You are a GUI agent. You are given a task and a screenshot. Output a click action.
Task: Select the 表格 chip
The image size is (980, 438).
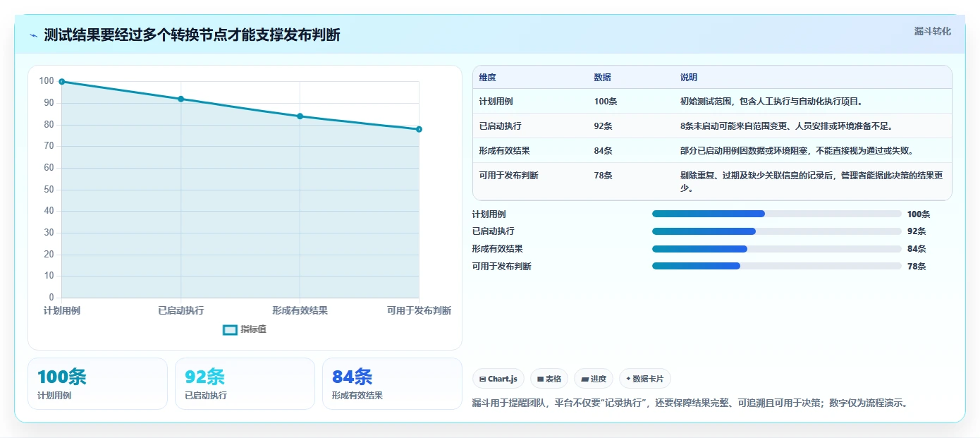coord(549,379)
